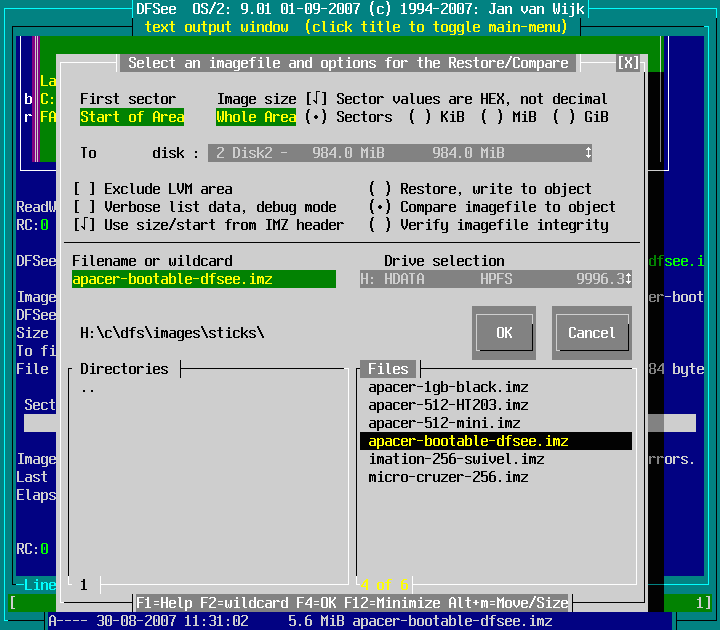Choose Restore, write to object option
720x630 pixels.
pos(380,189)
